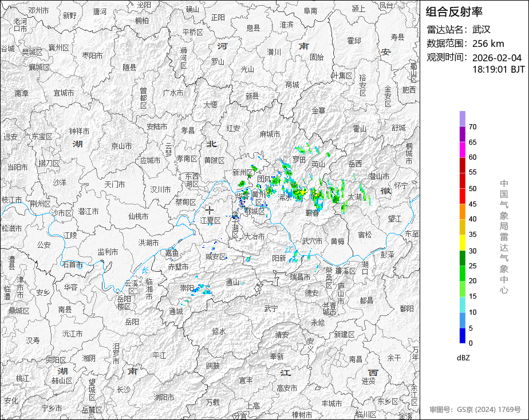
Task: Click the 监利市 map label
Action: pyautogui.click(x=108, y=252)
